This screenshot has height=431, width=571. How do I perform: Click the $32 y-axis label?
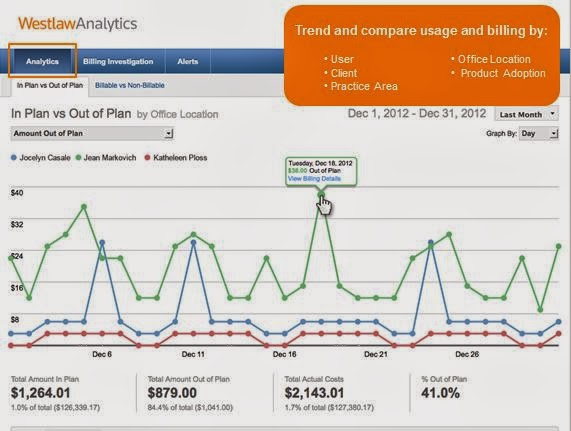(x=17, y=224)
